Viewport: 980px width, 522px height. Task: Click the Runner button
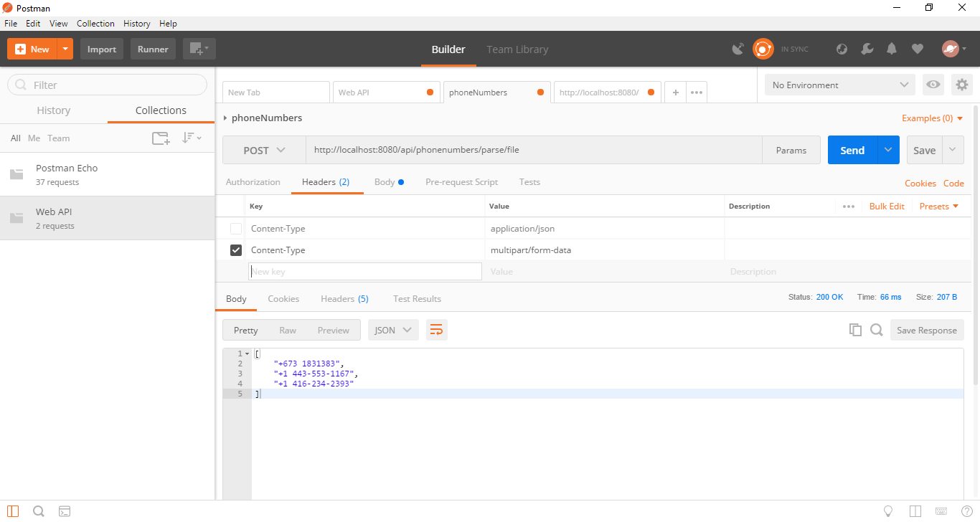click(x=153, y=49)
